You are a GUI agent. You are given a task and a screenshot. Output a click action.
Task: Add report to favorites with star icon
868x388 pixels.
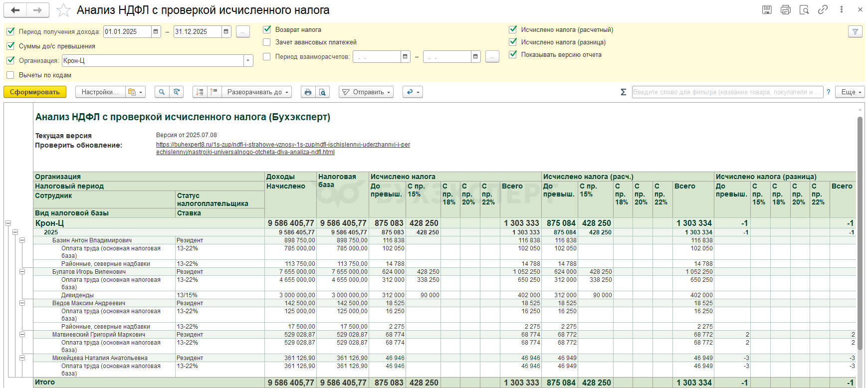63,10
